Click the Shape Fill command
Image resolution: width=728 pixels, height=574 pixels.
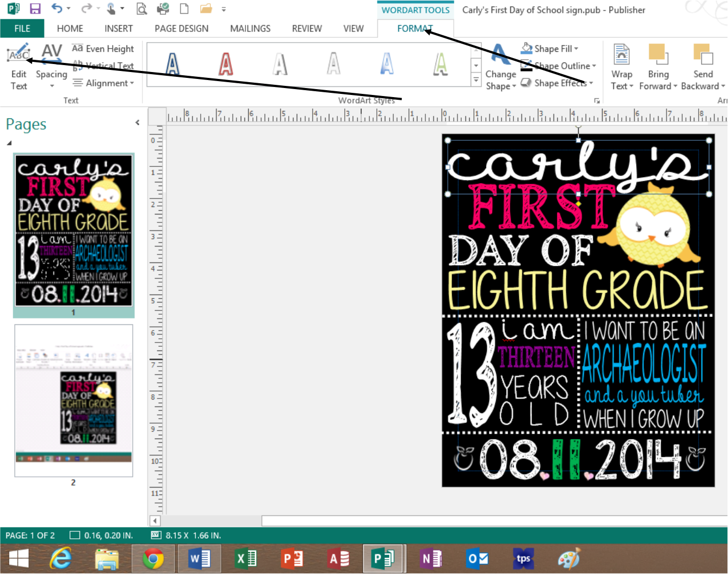(550, 49)
